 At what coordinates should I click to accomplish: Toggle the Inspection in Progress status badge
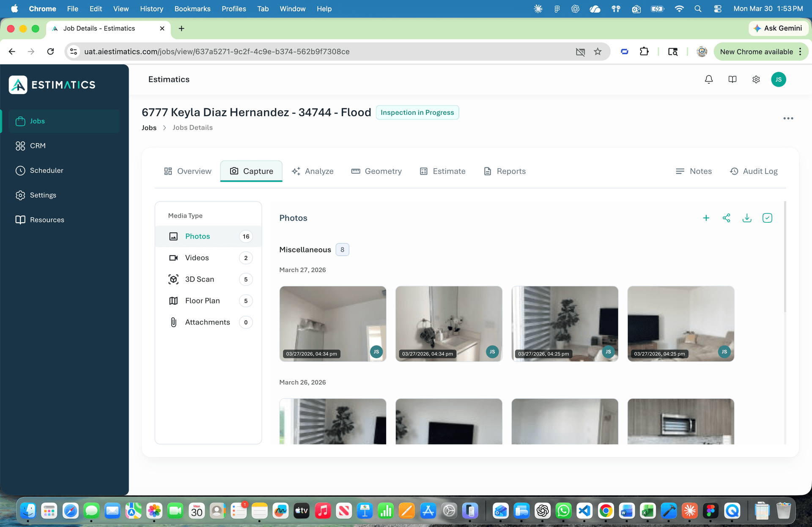tap(417, 112)
